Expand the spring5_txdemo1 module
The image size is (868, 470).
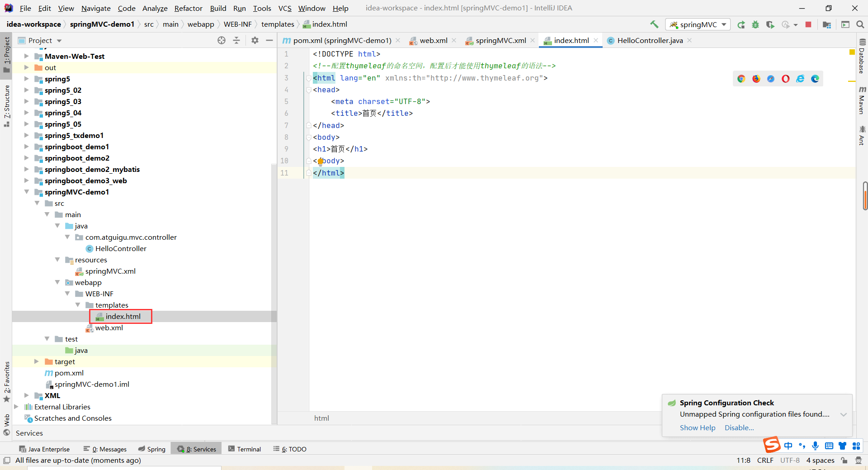pos(26,135)
